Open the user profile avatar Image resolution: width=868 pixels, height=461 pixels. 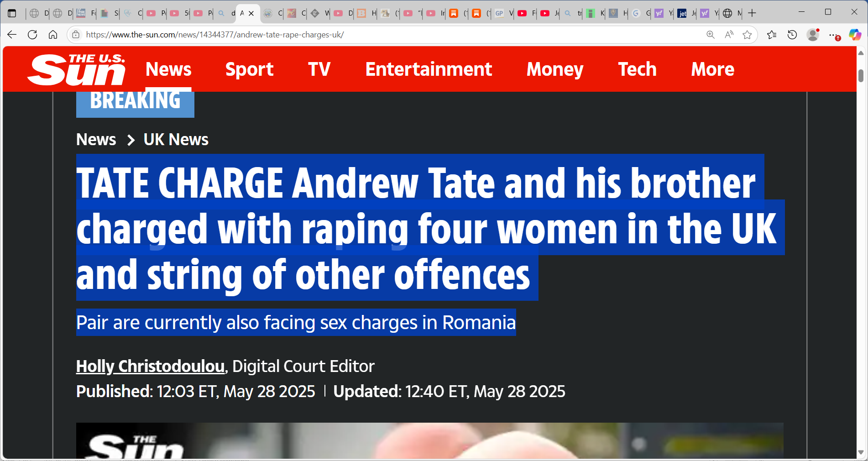813,35
